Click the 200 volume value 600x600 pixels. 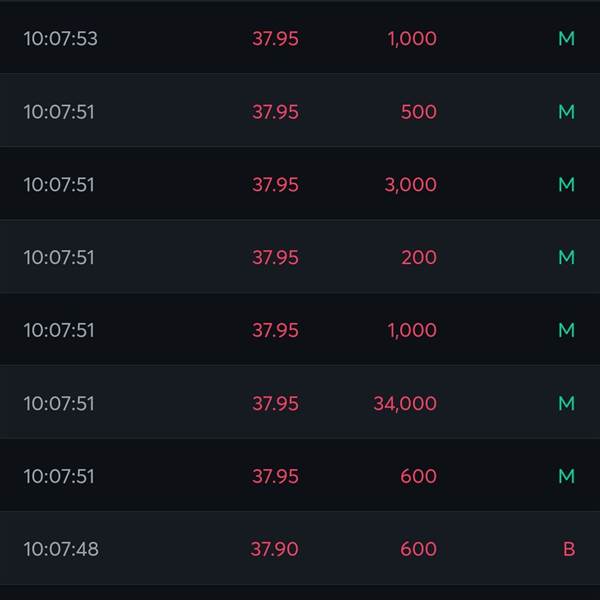point(419,257)
